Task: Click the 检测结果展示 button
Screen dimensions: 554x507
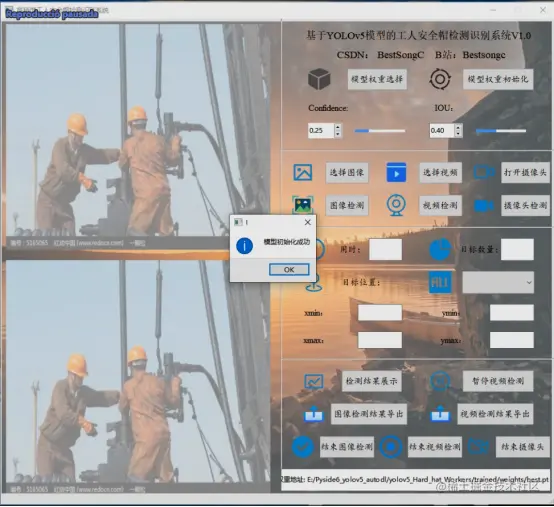Action: tap(372, 381)
